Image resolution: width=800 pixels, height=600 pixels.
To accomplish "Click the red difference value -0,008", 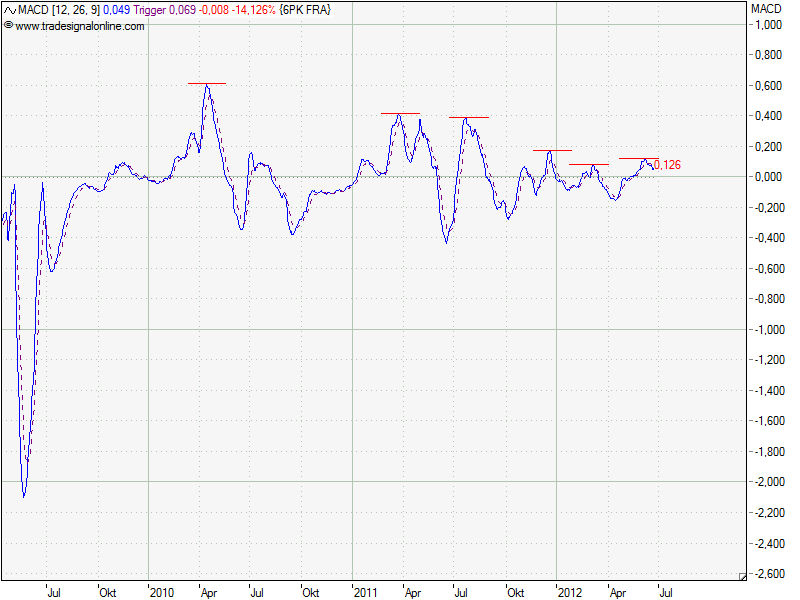I will [214, 10].
